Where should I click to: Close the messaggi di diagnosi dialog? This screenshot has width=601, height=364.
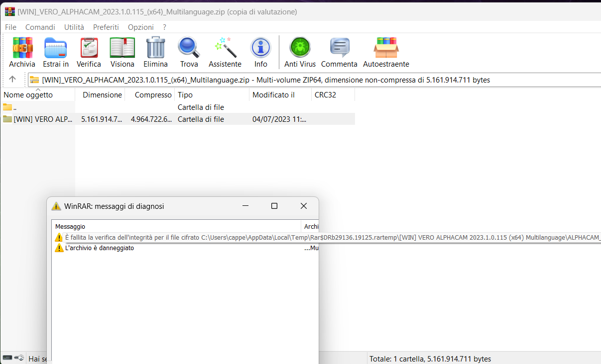point(304,206)
